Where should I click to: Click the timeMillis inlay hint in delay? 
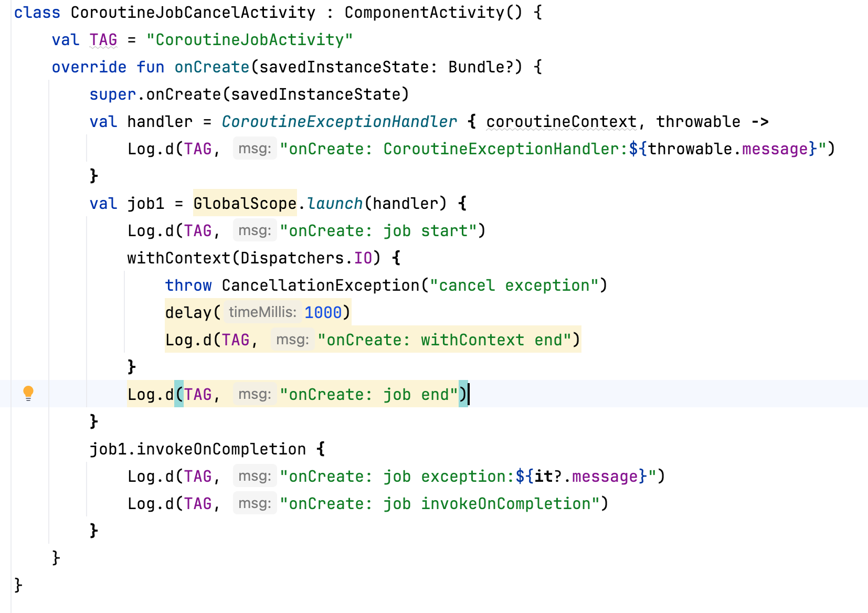coord(262,312)
